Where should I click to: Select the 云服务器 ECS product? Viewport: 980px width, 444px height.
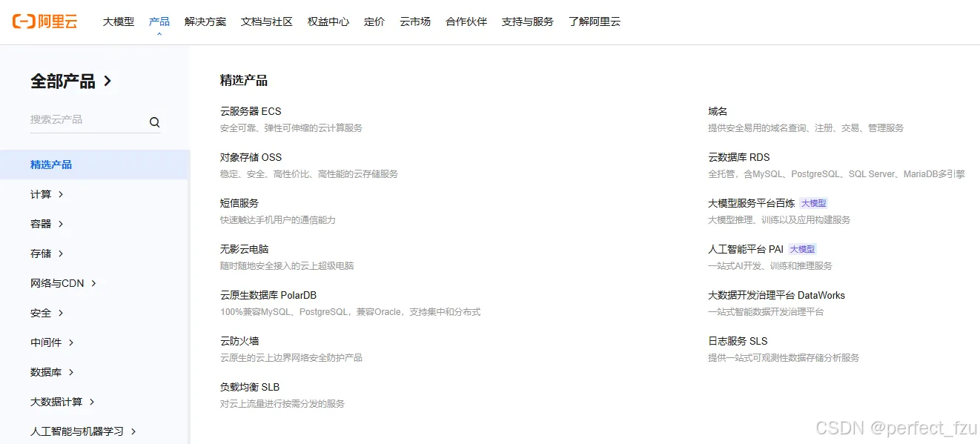coord(250,110)
